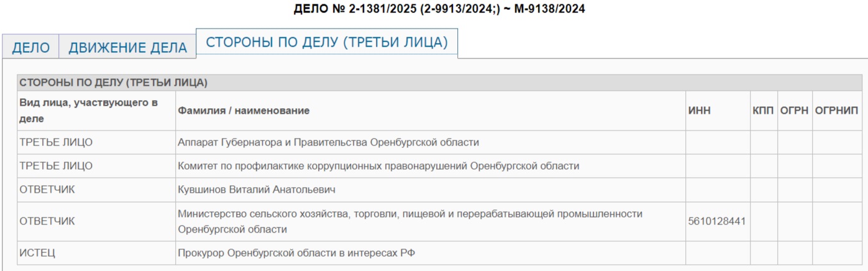Click the gray table title bar СТОРОНЫ ПО ДЕЛУ
Screen dimensions: 868x271
(x=113, y=83)
